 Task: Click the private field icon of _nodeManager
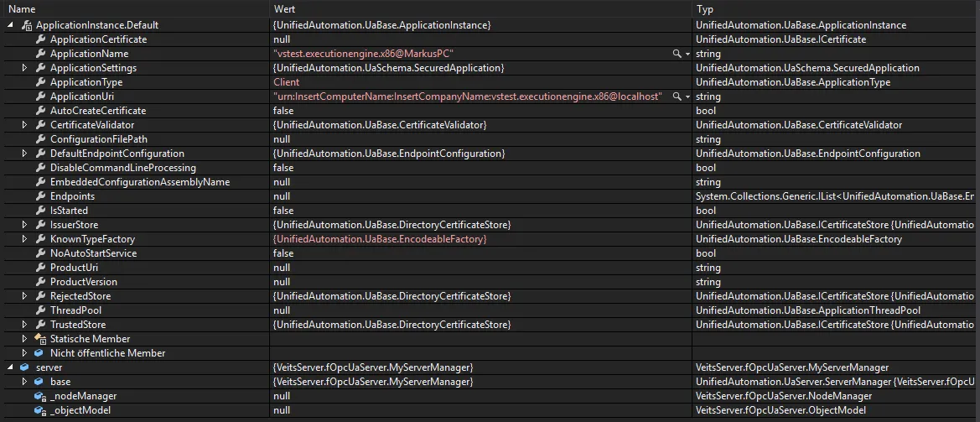(40, 396)
